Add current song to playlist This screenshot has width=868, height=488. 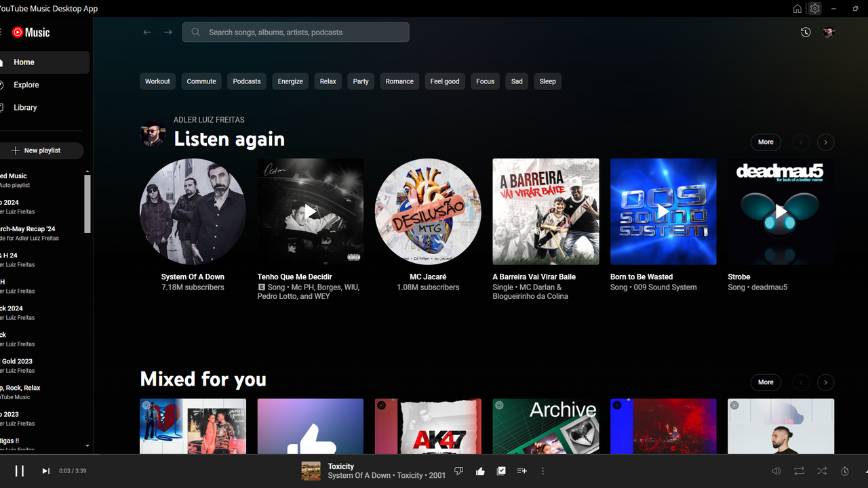pos(521,471)
